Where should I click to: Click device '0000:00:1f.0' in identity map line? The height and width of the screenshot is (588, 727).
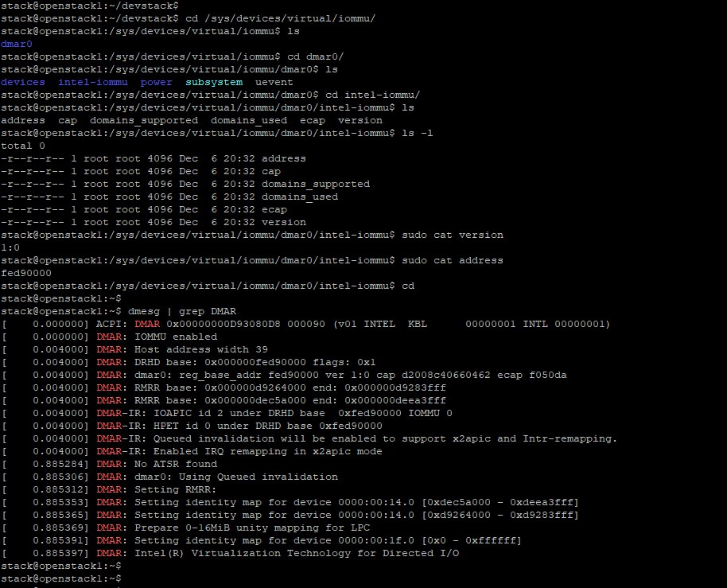click(x=376, y=541)
